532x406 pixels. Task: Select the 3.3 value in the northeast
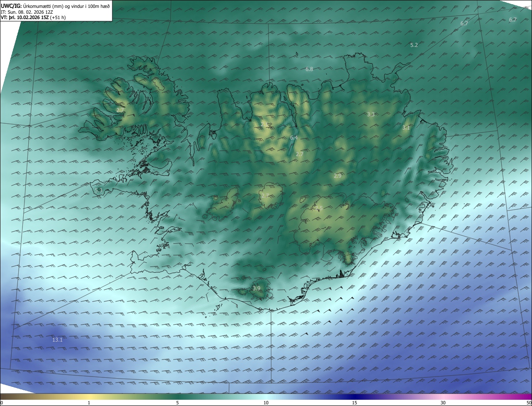371,114
